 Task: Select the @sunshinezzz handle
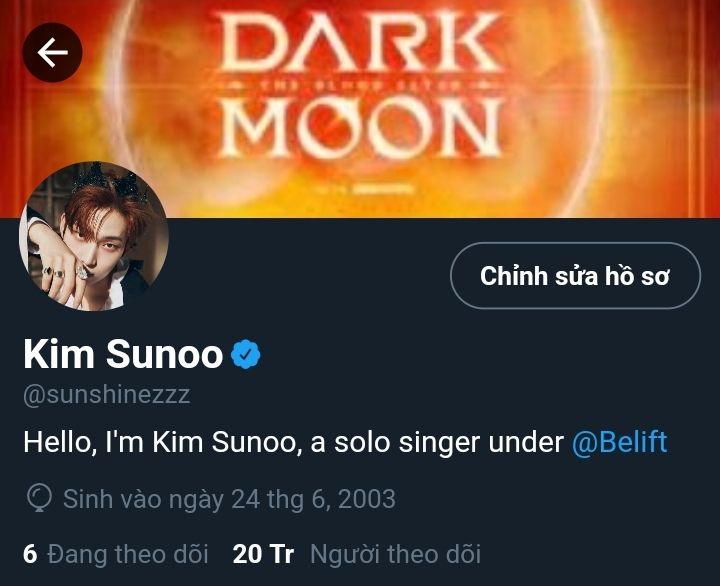pyautogui.click(x=107, y=395)
